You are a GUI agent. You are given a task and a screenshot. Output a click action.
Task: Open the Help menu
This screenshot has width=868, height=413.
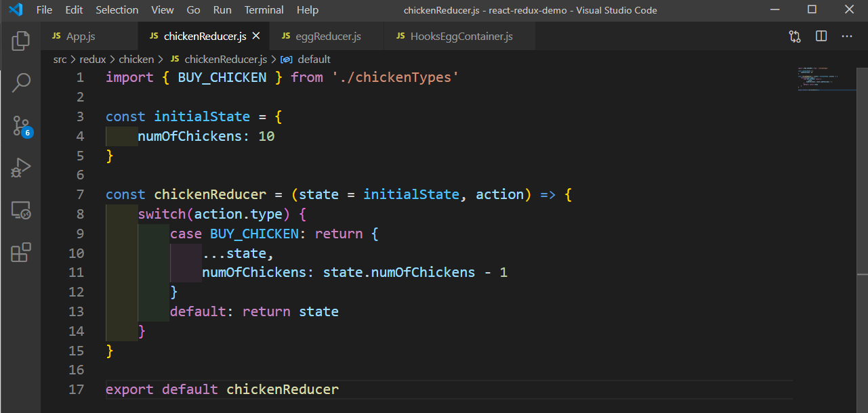pos(308,10)
